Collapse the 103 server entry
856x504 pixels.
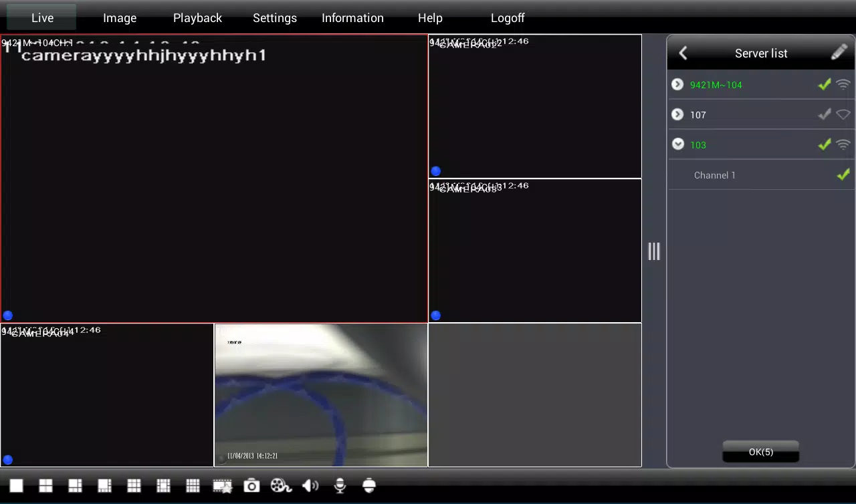click(677, 144)
